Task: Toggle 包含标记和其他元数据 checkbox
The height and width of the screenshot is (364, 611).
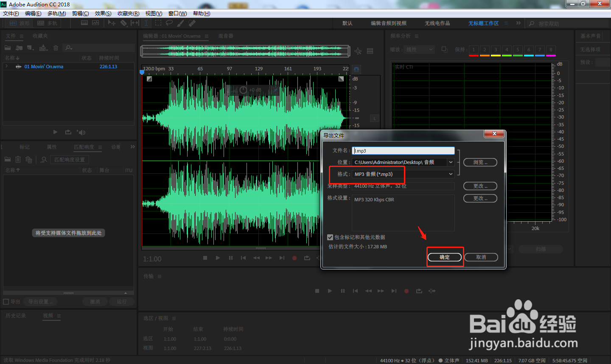Action: (x=330, y=237)
